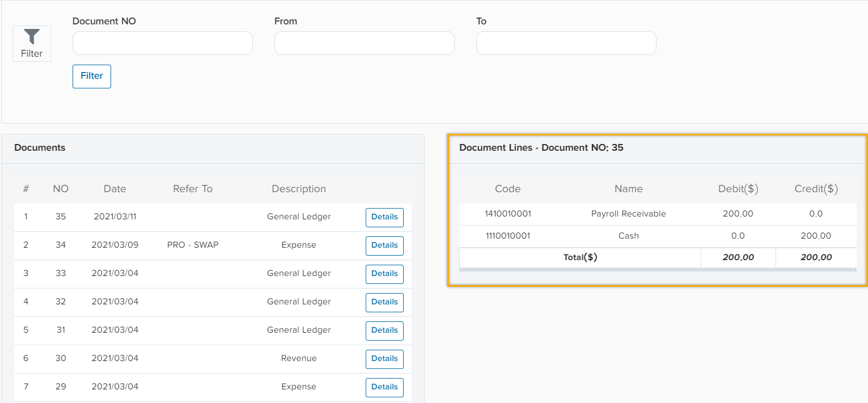The image size is (868, 403).
Task: Select the Payroll Receivable line row
Action: point(628,214)
